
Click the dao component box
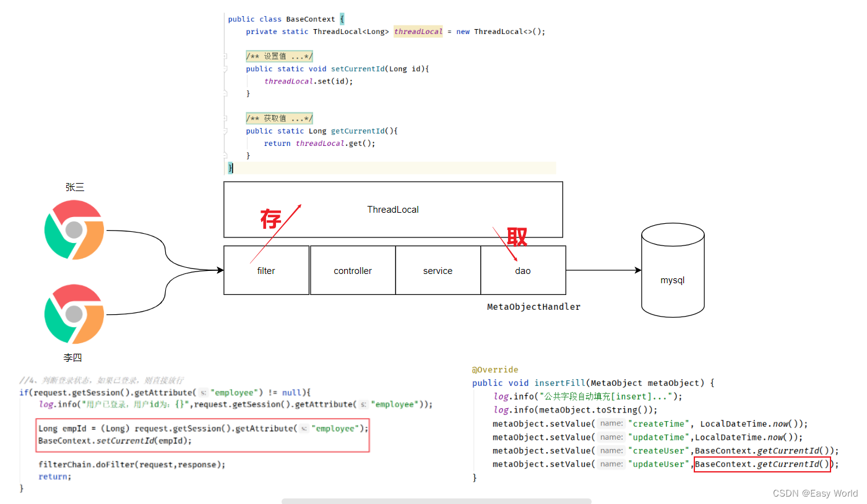[x=523, y=270]
